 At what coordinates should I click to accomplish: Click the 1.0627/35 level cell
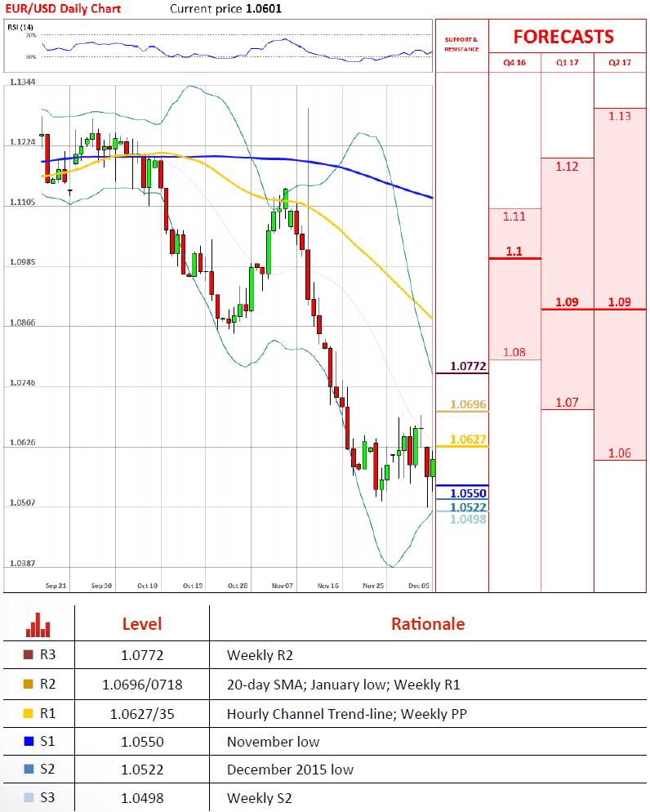pyautogui.click(x=142, y=714)
